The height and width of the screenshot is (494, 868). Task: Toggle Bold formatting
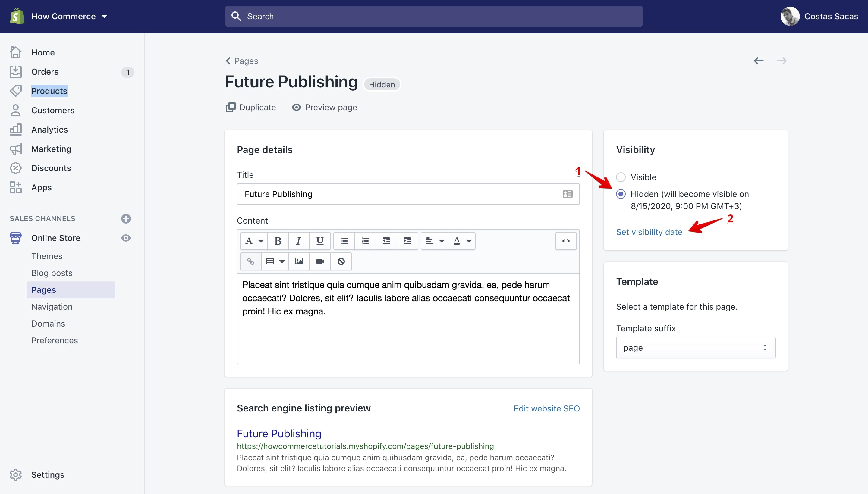click(x=278, y=241)
